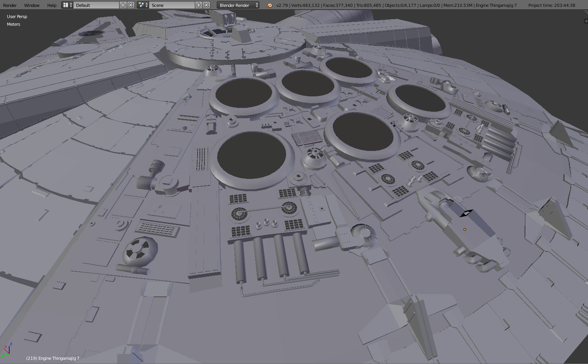Click the screen layout browser icon beside Default
Screen dimensions: 588x364
[x=66, y=5]
